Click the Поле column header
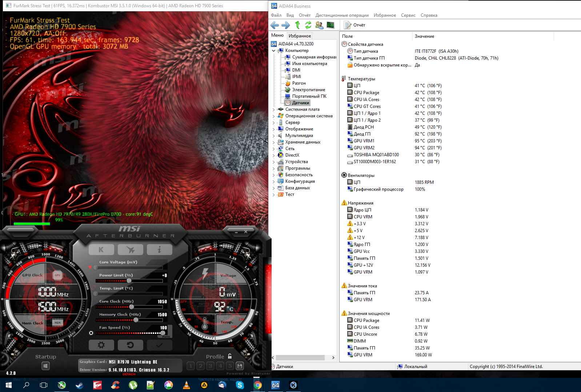 [376, 36]
